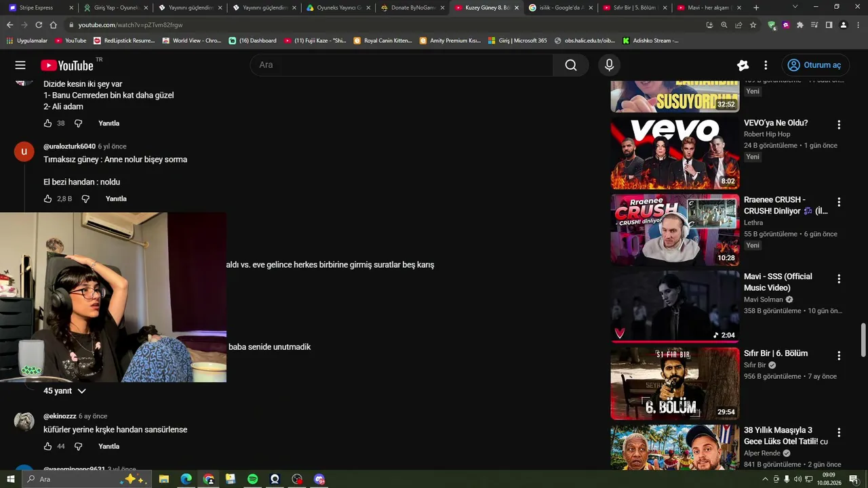Open the @uralozturk6040 channel link

pos(69,146)
